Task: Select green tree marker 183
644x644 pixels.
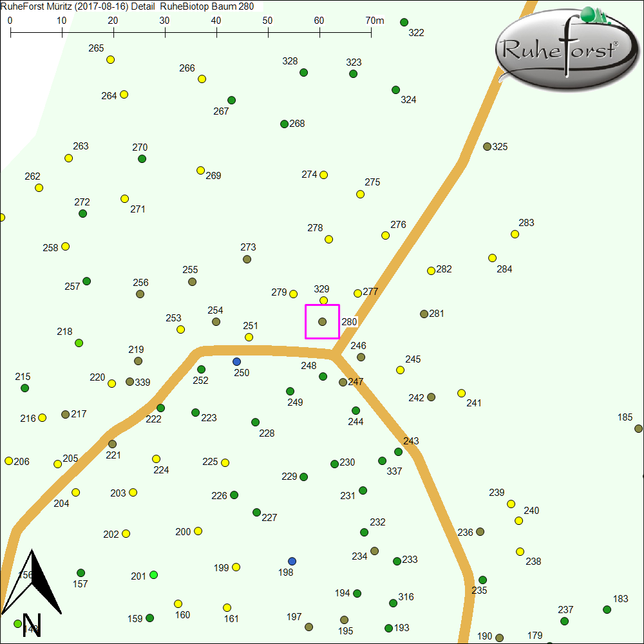Action: 607,609
